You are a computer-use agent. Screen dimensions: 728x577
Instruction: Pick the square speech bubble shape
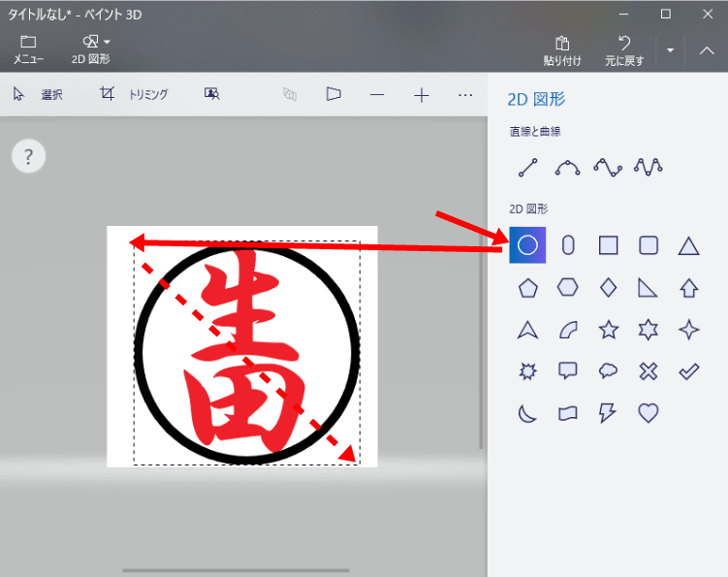[x=568, y=371]
